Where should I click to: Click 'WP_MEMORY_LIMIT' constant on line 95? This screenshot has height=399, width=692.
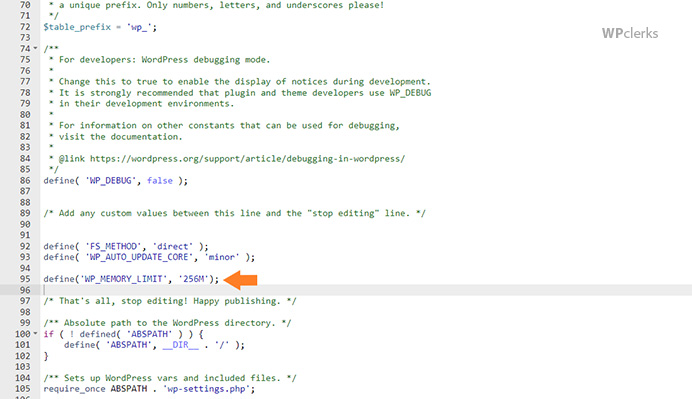coord(123,279)
